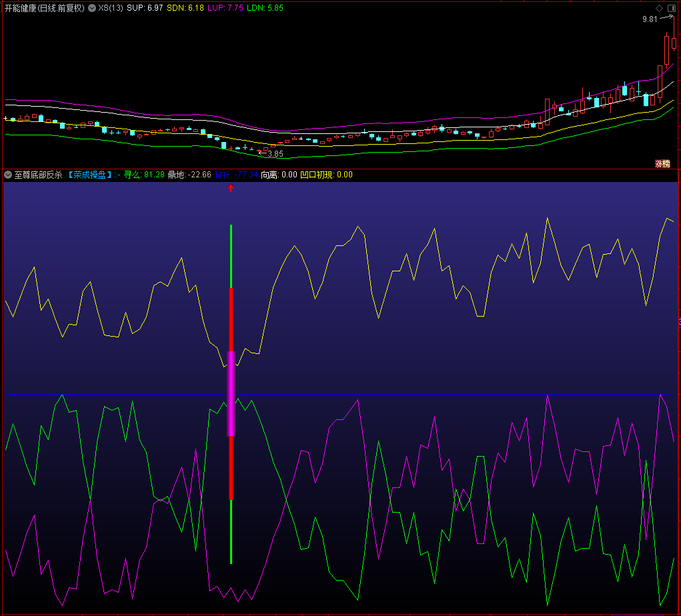
Task: Open the 至尊底部反杀 indicator dropdown arrow
Action: 8,175
